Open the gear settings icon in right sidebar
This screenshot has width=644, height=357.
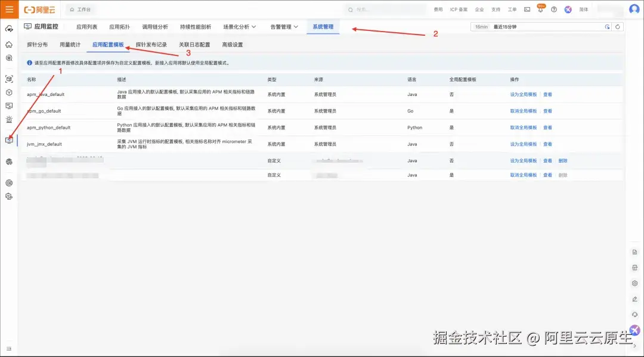coord(634,283)
